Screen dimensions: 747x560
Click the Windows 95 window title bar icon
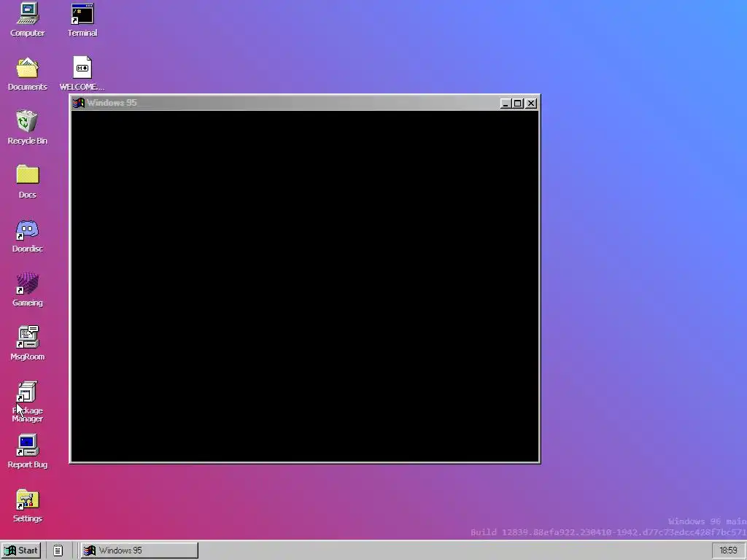79,103
